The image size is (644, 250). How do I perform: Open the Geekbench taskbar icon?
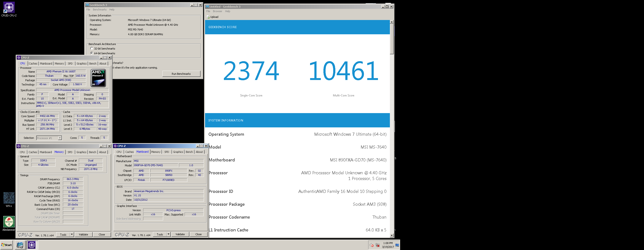coord(20,245)
